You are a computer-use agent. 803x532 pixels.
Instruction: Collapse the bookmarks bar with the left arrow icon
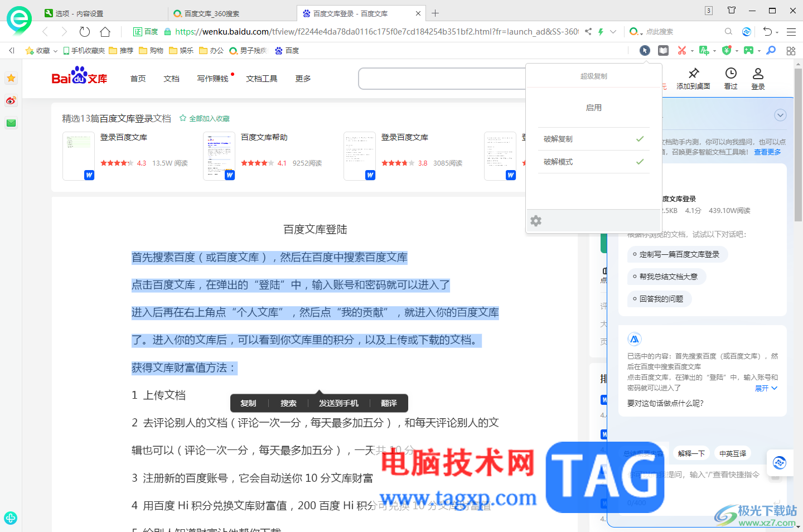[12, 50]
